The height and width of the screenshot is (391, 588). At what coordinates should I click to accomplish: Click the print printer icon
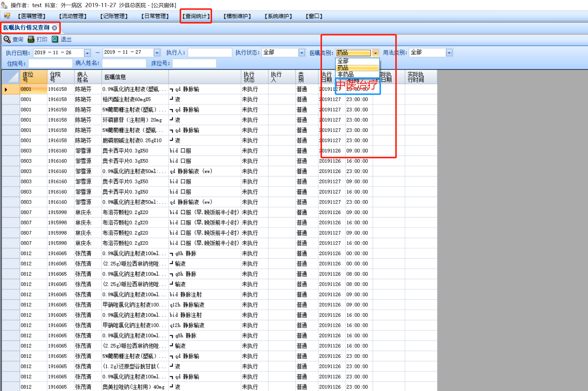tap(31, 39)
